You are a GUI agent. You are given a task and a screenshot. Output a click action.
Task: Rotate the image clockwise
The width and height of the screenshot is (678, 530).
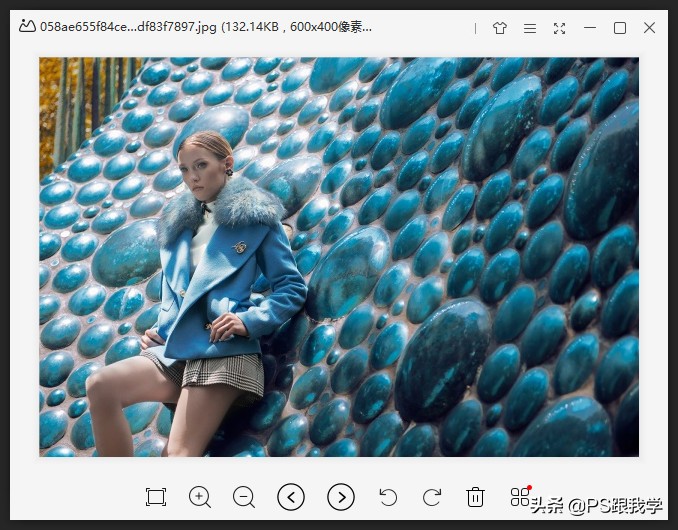coord(432,497)
